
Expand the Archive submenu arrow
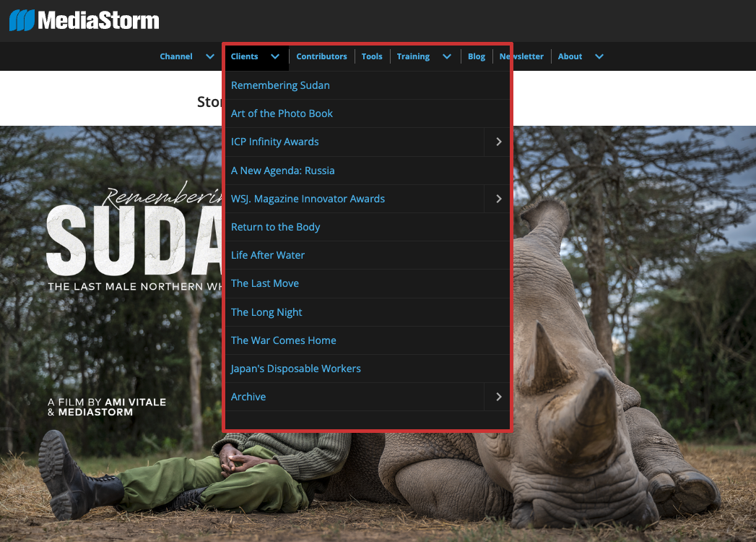pos(498,397)
